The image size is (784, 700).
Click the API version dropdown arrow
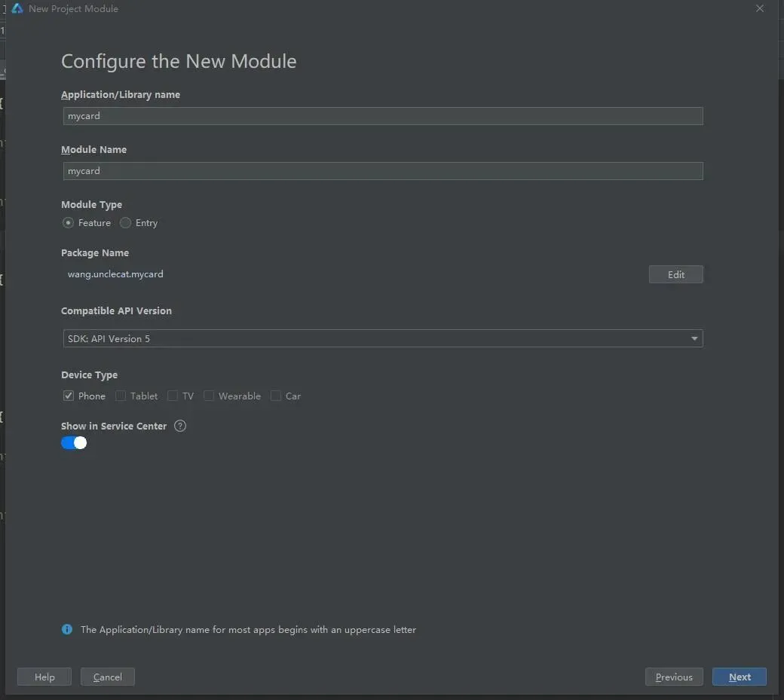tap(694, 339)
